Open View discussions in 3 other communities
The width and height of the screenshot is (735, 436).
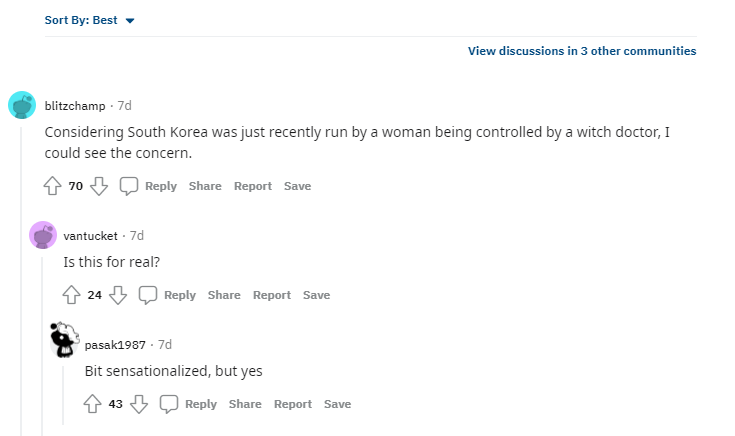coord(582,51)
